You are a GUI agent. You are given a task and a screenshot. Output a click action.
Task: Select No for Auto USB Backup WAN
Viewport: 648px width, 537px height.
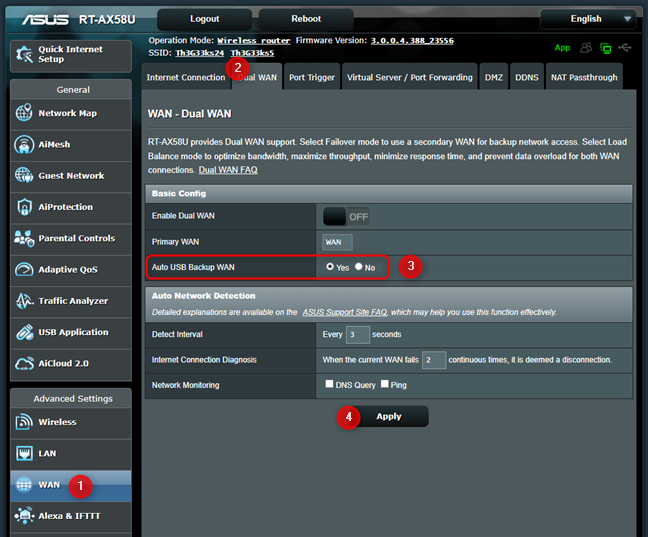[359, 268]
